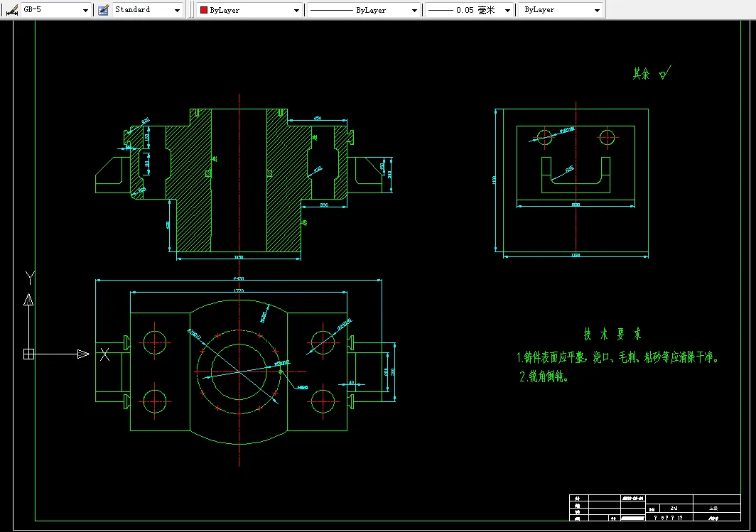Click the dimension style icon beside GB-5
The image size is (756, 532).
[11, 10]
